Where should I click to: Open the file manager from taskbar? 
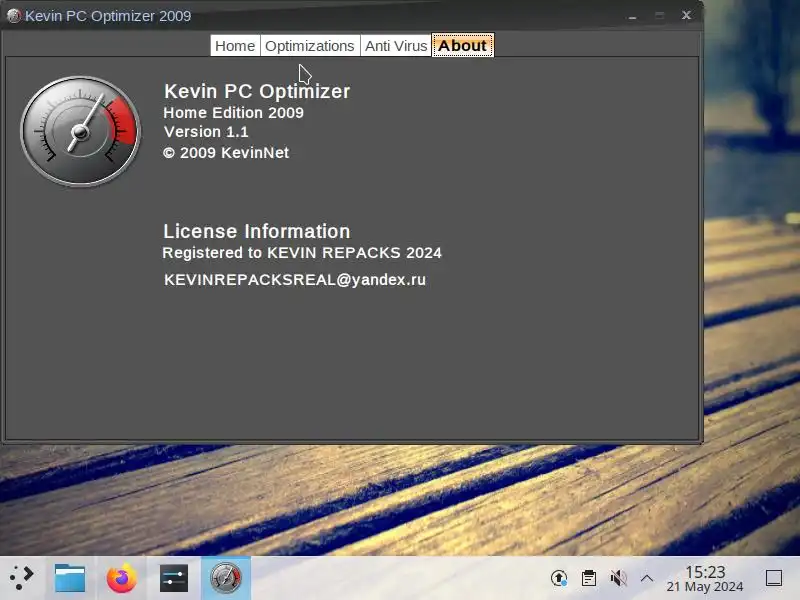tap(70, 578)
